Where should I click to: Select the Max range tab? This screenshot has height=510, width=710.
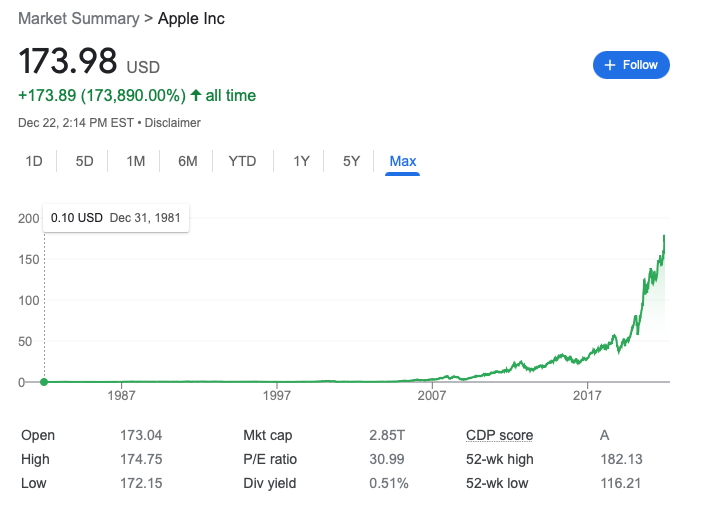[403, 161]
